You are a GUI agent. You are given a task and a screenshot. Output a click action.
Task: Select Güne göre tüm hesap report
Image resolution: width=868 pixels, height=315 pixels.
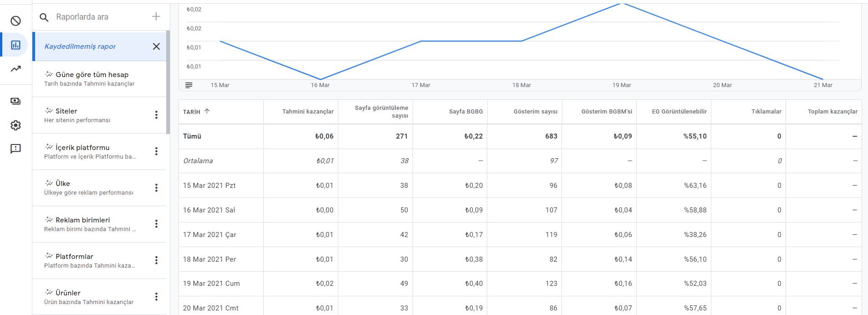click(x=99, y=79)
